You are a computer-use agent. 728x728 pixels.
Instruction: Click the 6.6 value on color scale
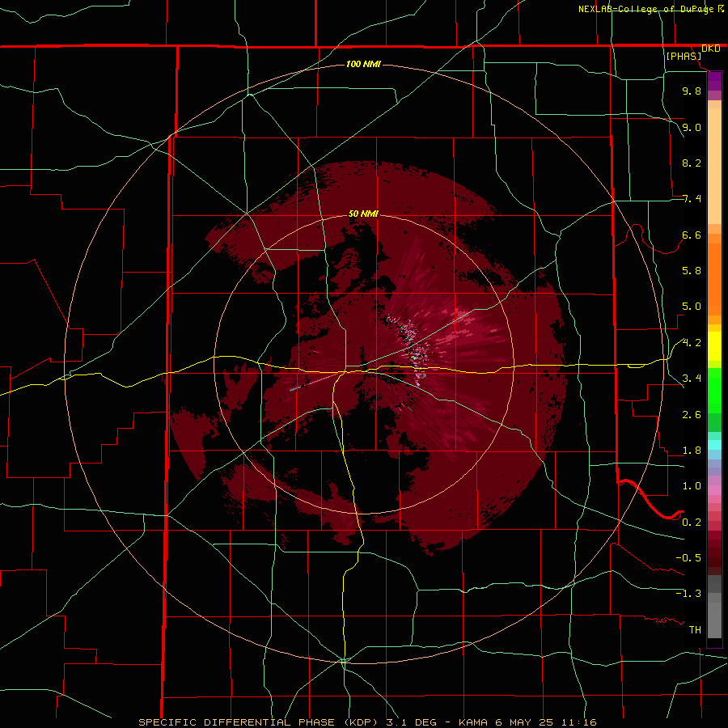tap(692, 235)
